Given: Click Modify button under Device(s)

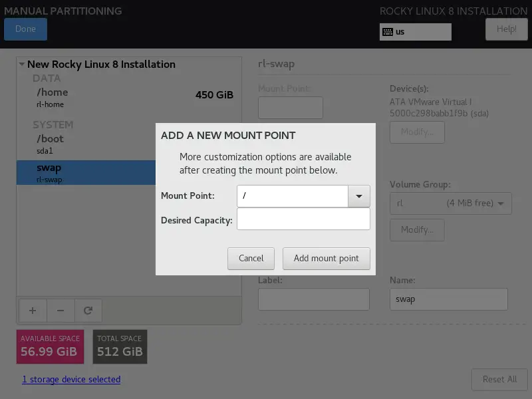Looking at the screenshot, I should point(417,132).
